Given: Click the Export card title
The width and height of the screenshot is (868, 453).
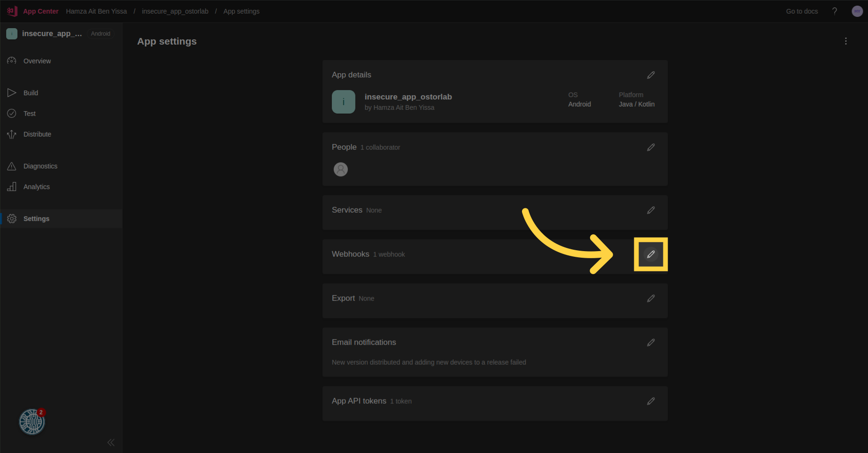Looking at the screenshot, I should 344,298.
